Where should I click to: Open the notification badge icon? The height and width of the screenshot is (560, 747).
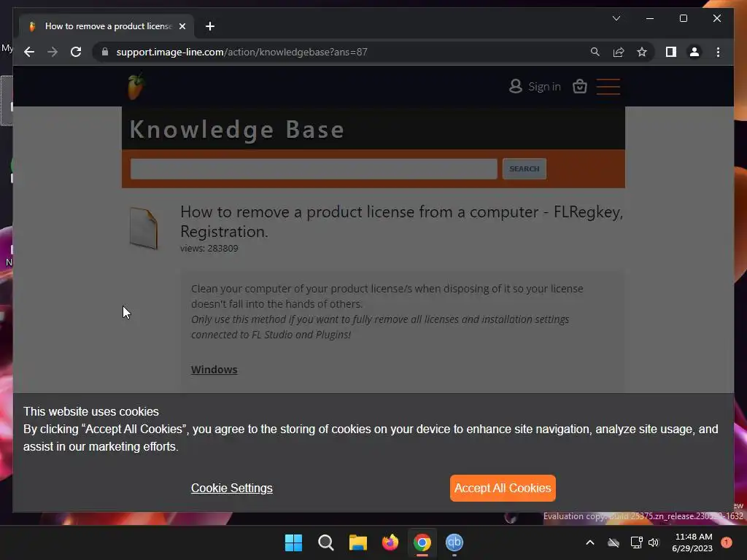pyautogui.click(x=727, y=542)
